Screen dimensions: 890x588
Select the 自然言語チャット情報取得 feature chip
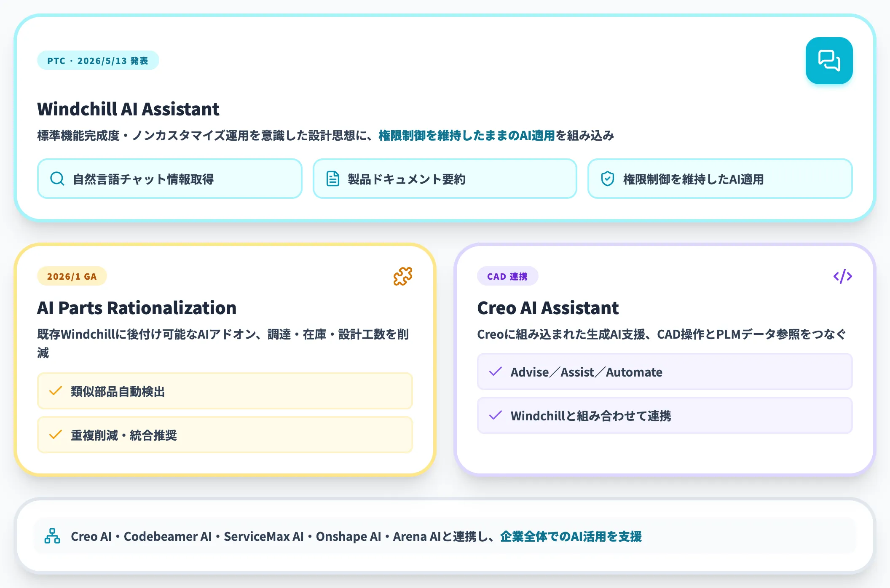coord(170,179)
